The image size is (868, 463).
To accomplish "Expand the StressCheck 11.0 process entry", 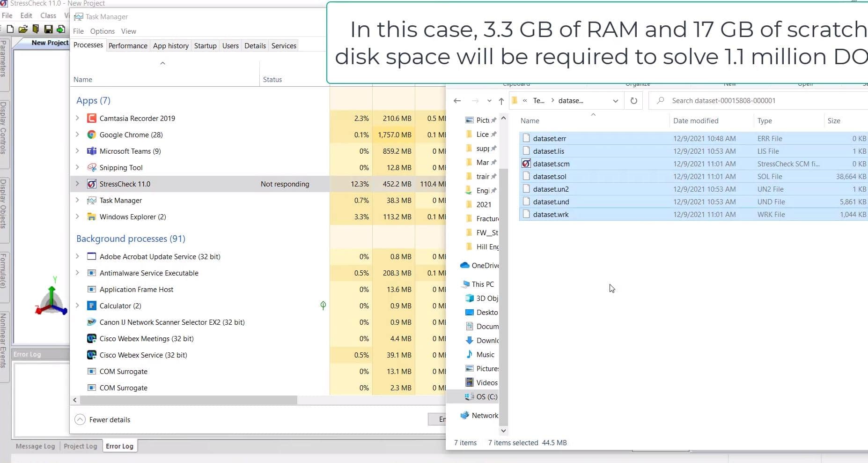I will coord(78,184).
